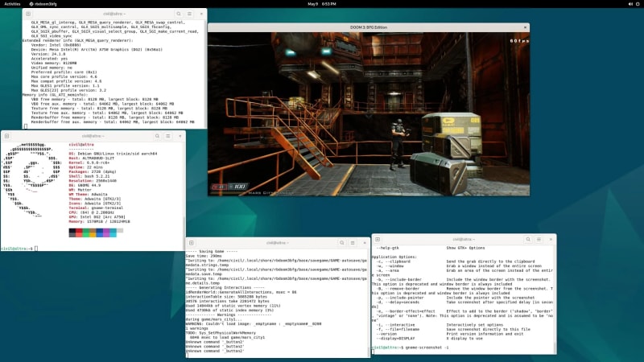The height and width of the screenshot is (362, 644).
Task: Close the gnome-screenshot terminal window
Action: click(550, 239)
